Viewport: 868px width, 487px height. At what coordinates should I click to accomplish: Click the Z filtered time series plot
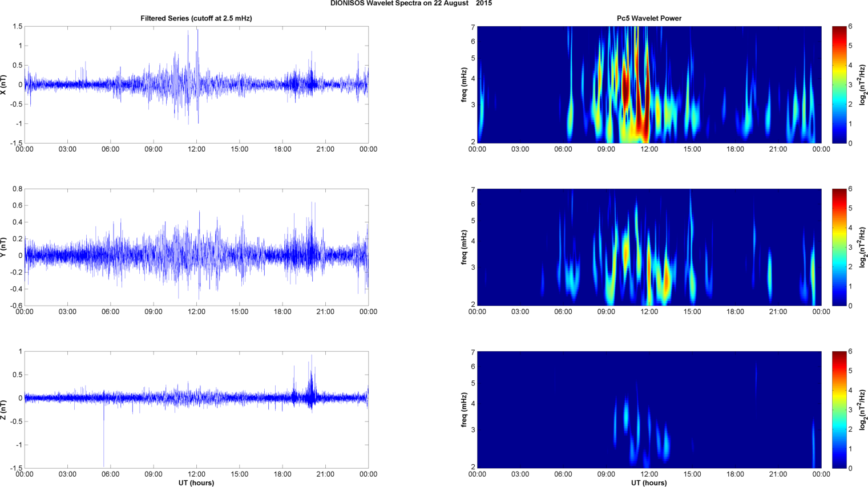(196, 410)
